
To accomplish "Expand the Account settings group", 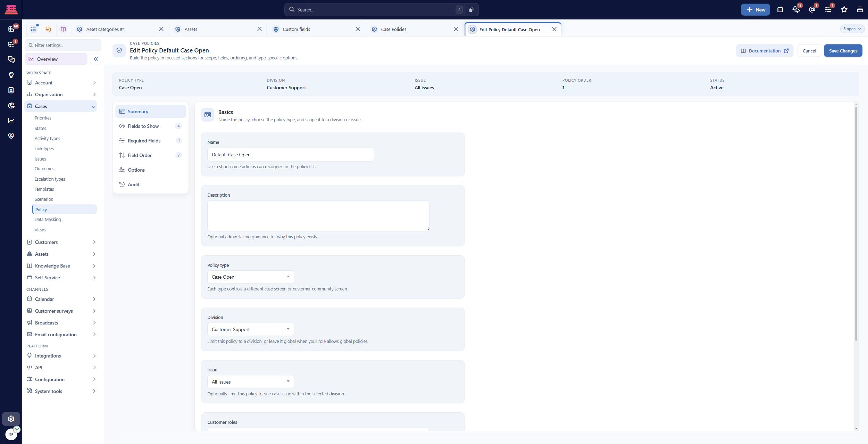I will (61, 83).
